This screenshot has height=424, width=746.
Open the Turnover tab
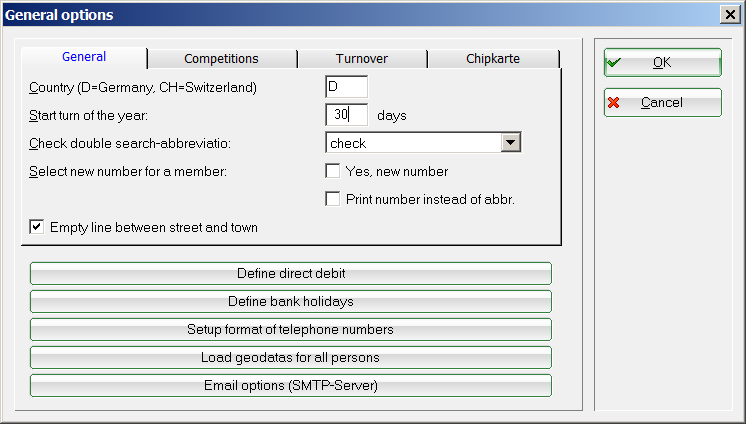pos(362,59)
